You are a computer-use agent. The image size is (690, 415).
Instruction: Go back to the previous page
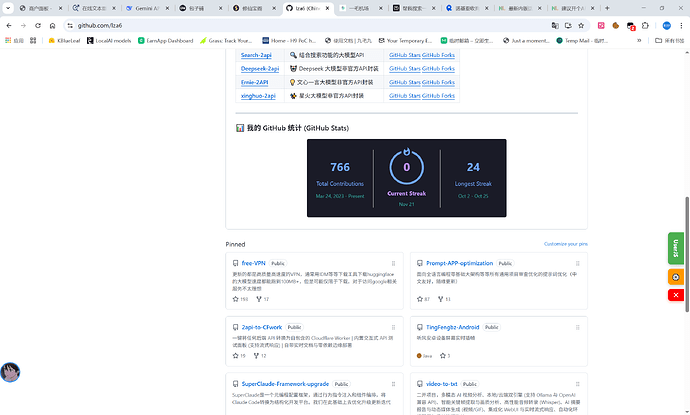point(9,26)
